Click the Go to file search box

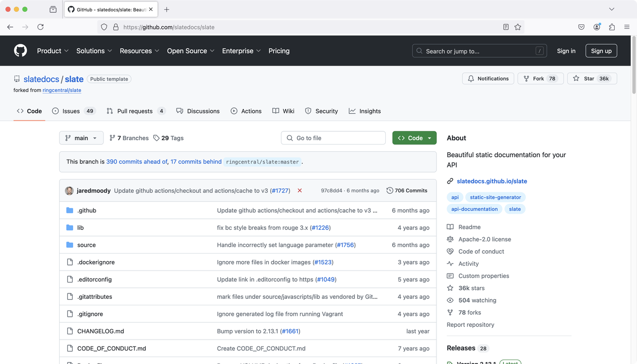coord(333,138)
